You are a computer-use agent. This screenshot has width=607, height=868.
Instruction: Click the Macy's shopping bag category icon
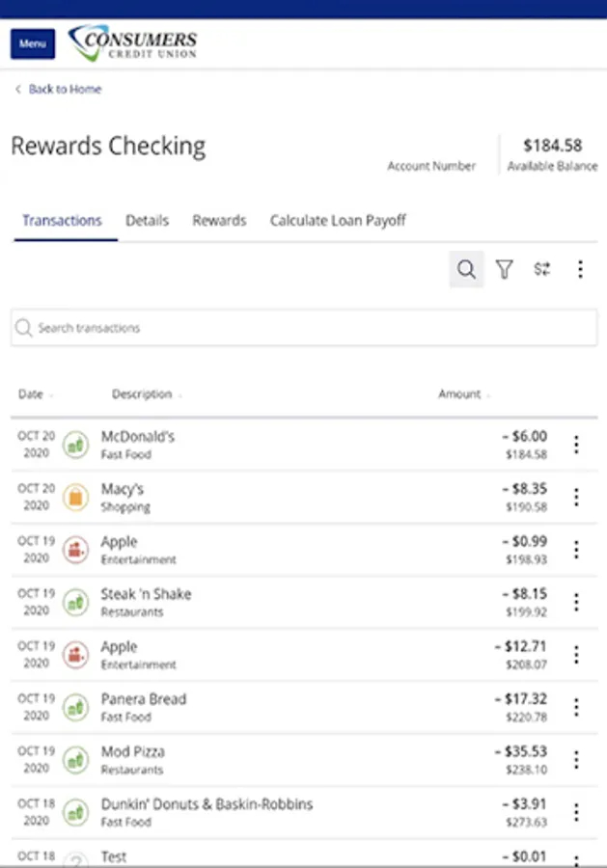click(x=75, y=498)
